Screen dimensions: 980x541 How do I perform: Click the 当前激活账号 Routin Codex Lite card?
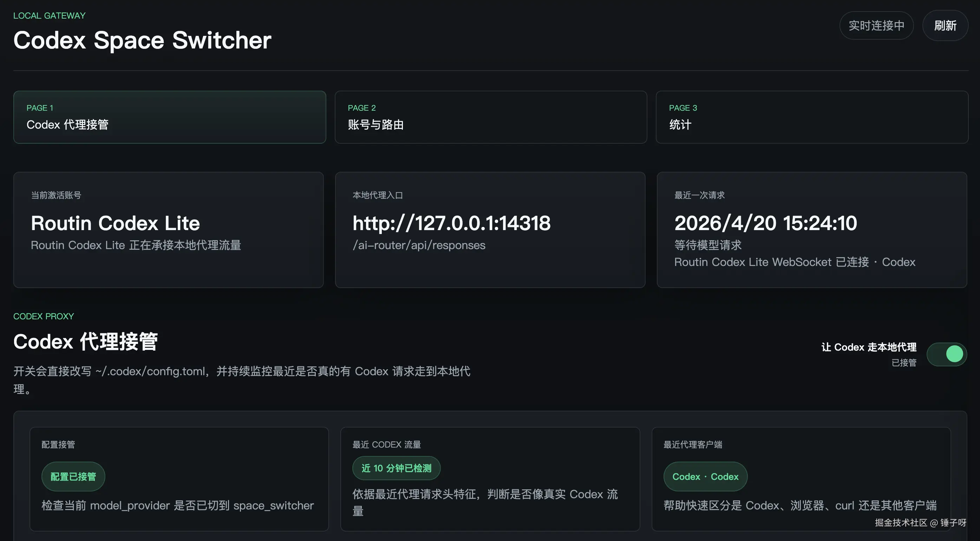coord(168,229)
